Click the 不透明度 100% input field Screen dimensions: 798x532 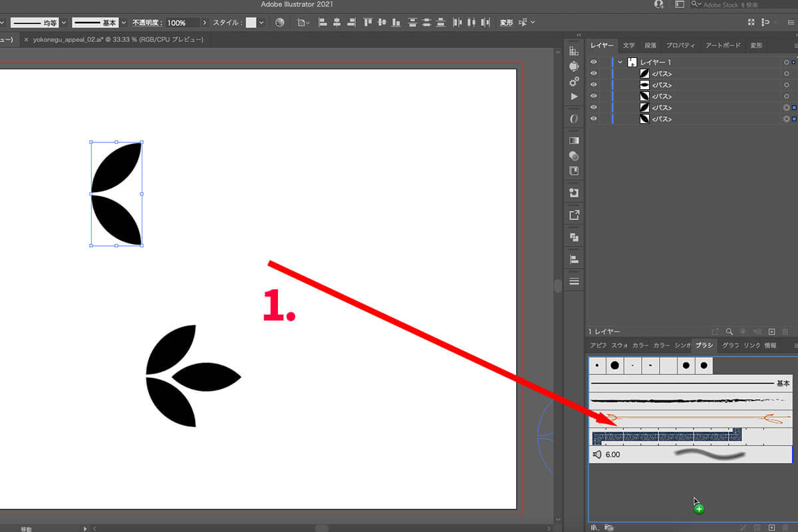click(182, 23)
